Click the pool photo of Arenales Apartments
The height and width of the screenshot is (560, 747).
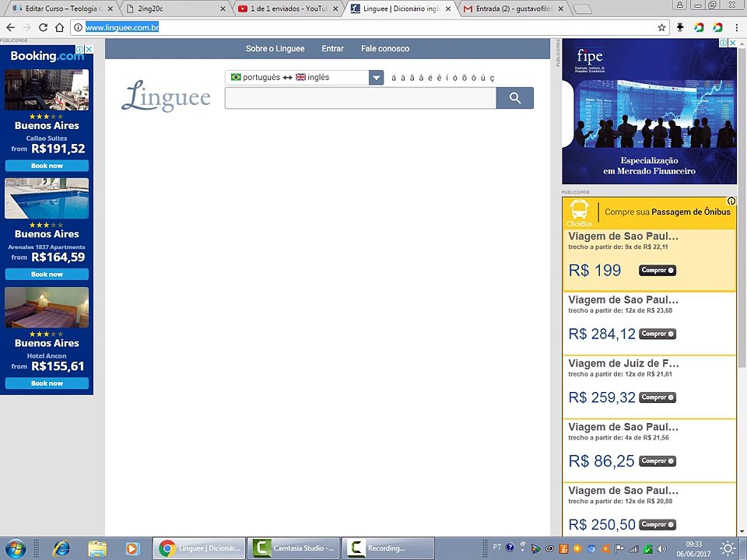click(47, 198)
